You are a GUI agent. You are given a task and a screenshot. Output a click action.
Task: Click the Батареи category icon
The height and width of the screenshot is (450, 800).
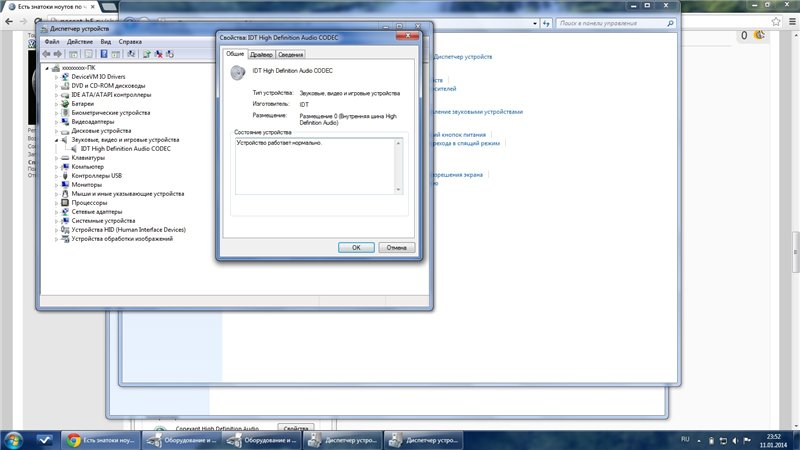65,104
